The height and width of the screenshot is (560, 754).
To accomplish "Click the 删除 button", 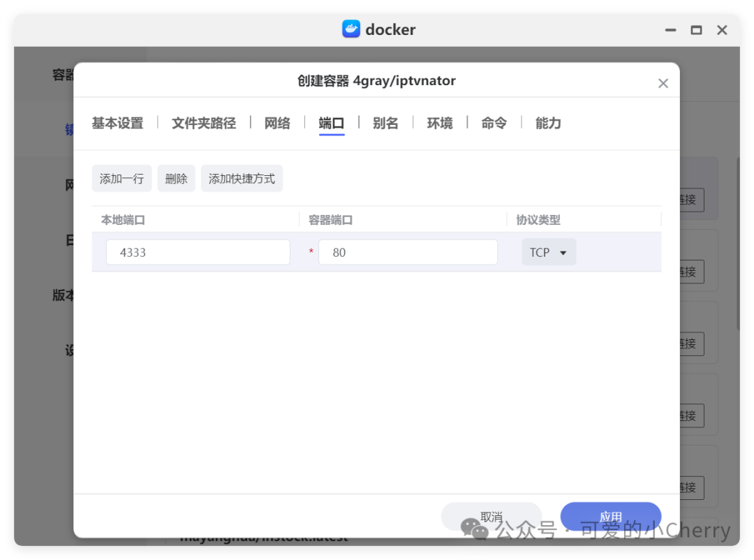I will 176,179.
